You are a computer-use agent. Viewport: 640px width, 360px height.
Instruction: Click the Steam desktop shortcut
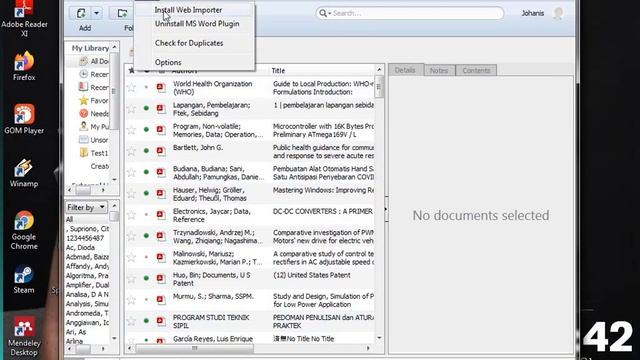click(x=24, y=280)
